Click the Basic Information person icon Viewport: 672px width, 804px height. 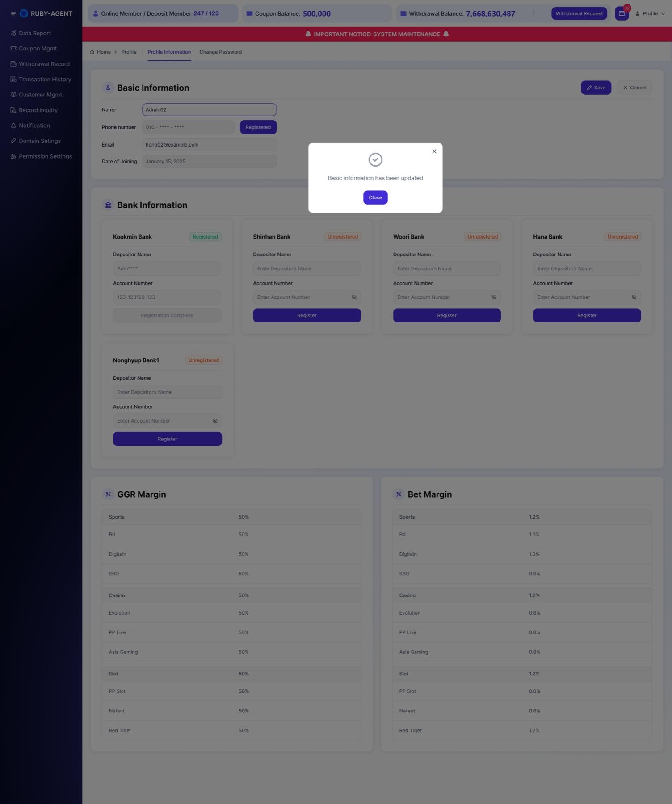[108, 88]
